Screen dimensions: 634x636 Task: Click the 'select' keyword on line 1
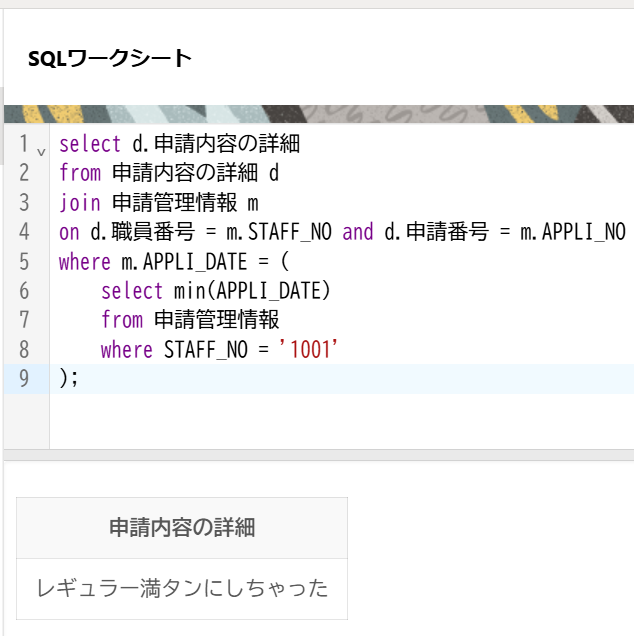(91, 145)
